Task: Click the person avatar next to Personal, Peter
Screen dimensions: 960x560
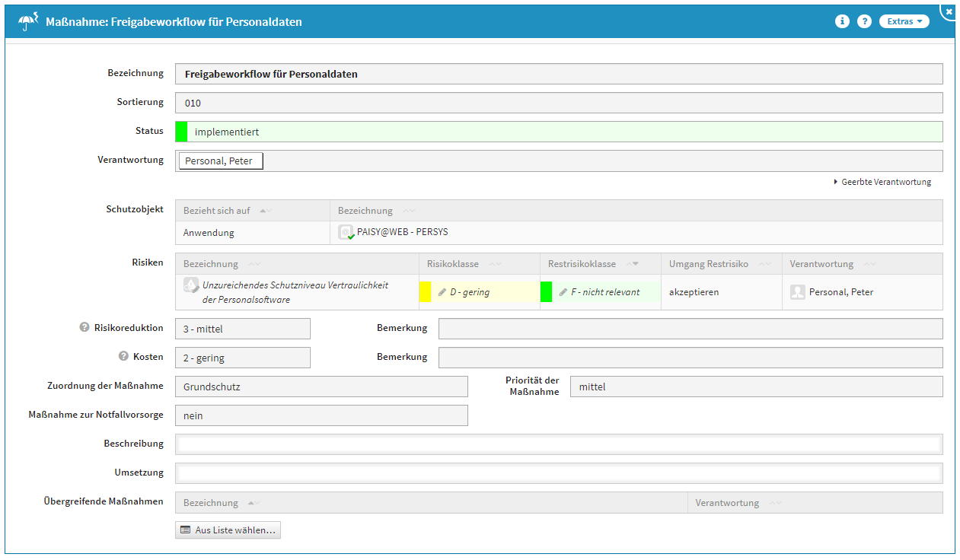Action: [x=797, y=292]
